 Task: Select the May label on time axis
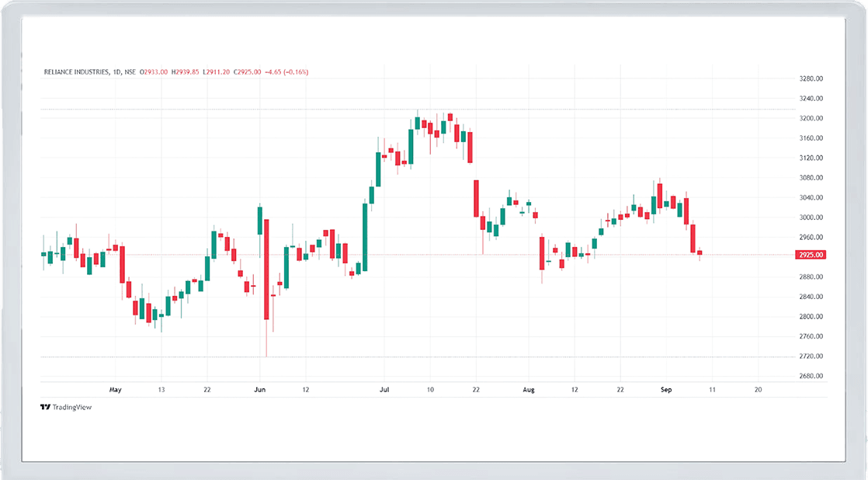click(x=116, y=389)
